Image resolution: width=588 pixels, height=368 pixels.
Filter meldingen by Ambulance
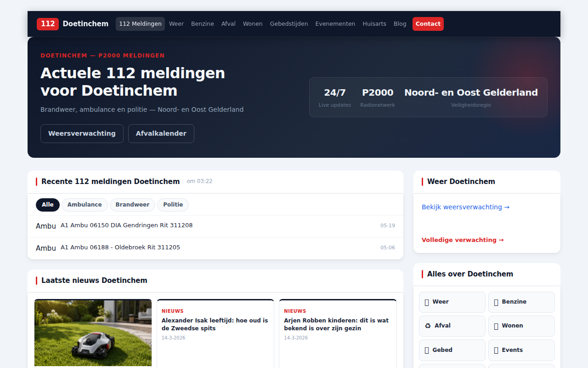click(85, 205)
